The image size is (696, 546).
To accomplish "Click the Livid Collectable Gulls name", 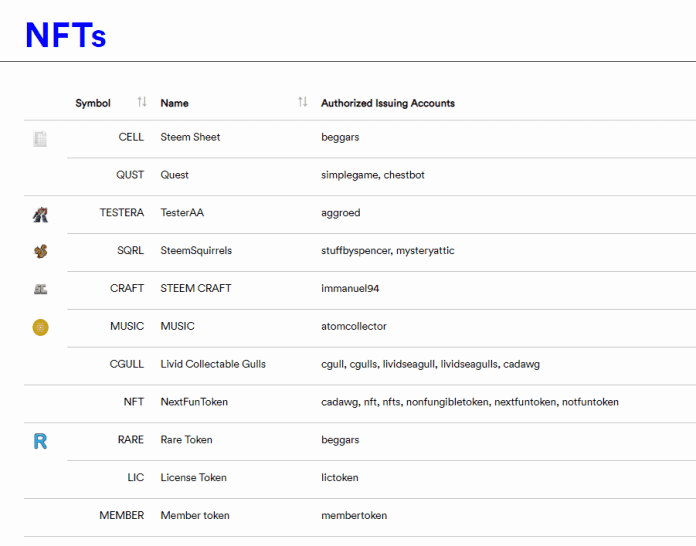I will (x=213, y=364).
